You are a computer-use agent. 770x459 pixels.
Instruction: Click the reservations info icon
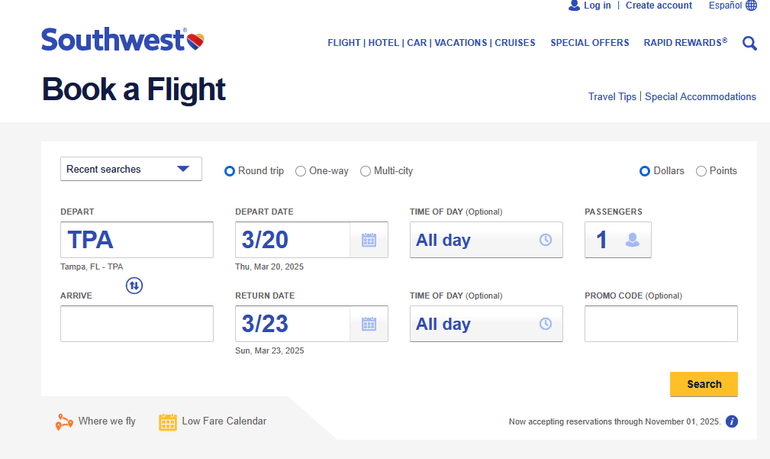pos(732,422)
